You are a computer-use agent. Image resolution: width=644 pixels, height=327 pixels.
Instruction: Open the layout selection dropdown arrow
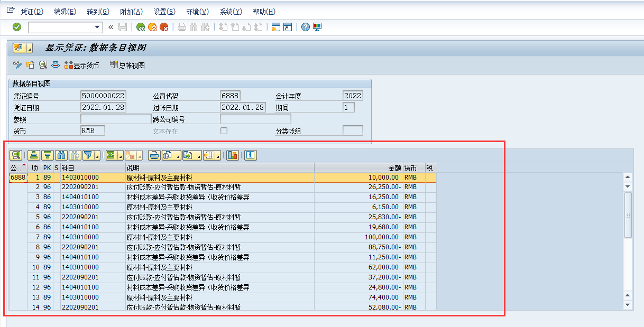218,156
